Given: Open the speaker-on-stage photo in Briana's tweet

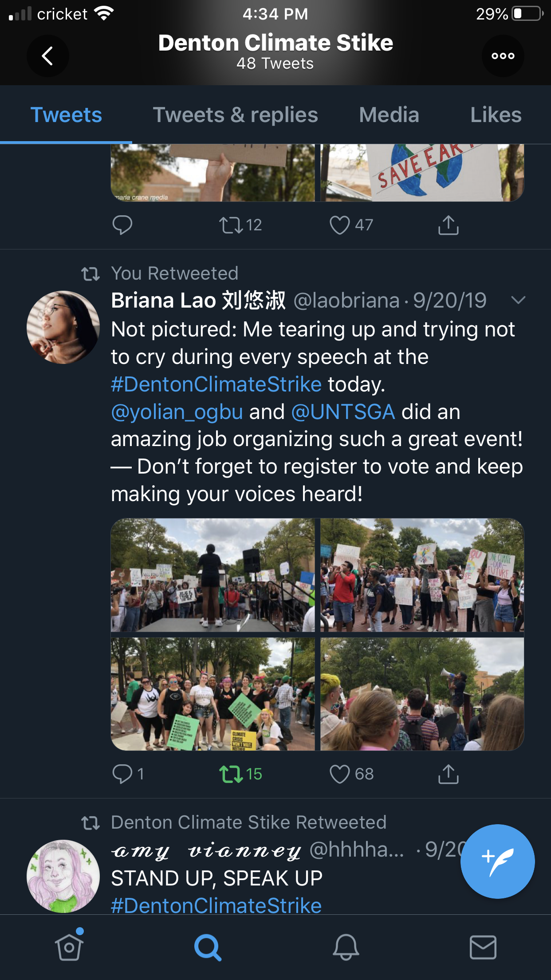Looking at the screenshot, I should tap(213, 575).
